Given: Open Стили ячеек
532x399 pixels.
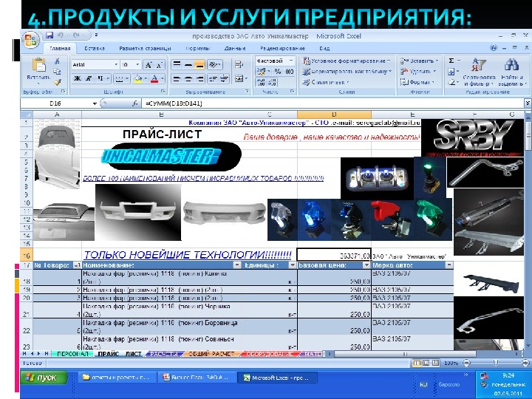Looking at the screenshot, I should click(x=326, y=82).
